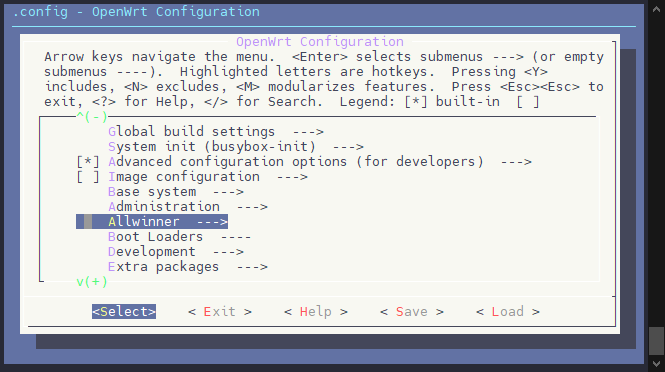Open Advanced configuration options submenu label
This screenshot has width=665, height=372.
click(296, 162)
